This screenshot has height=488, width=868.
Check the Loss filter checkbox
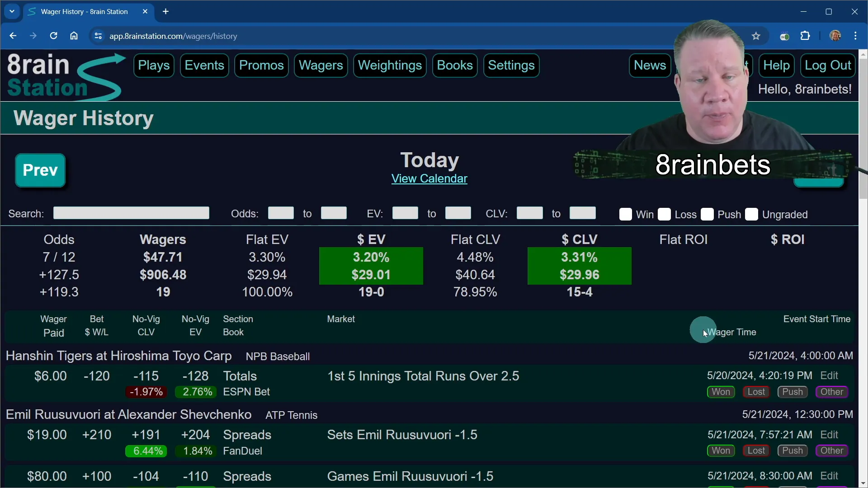[665, 215]
